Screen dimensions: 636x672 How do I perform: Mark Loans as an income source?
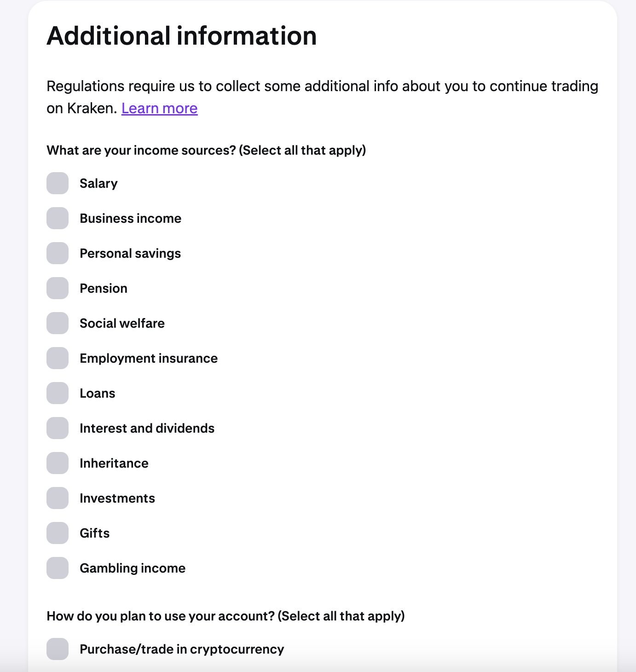(57, 393)
